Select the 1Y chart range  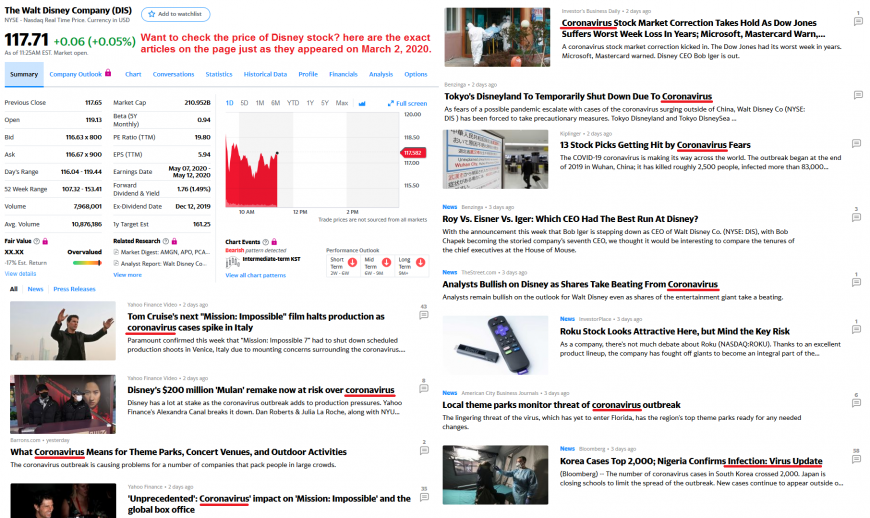(x=310, y=103)
